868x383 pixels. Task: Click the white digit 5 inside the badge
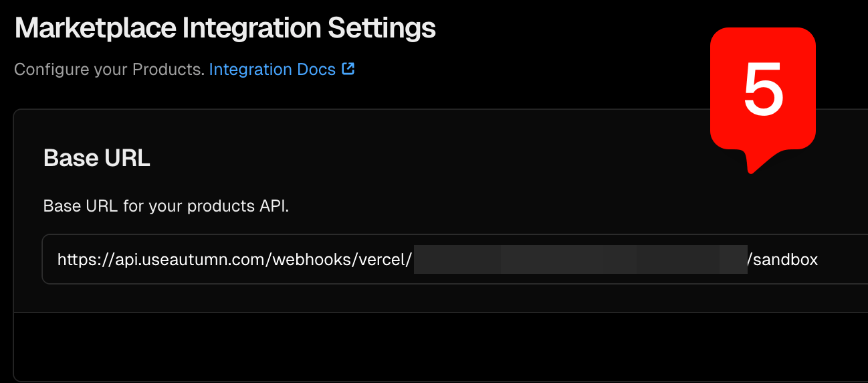click(763, 88)
